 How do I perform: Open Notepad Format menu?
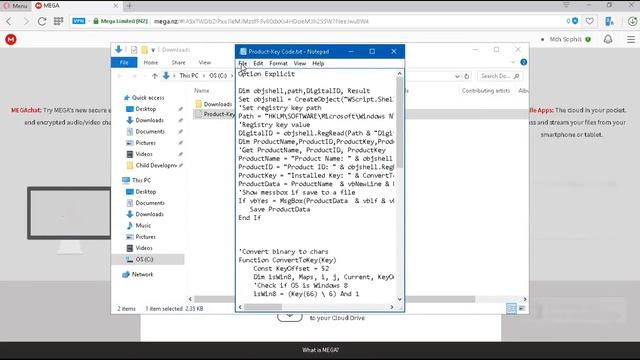[x=278, y=63]
